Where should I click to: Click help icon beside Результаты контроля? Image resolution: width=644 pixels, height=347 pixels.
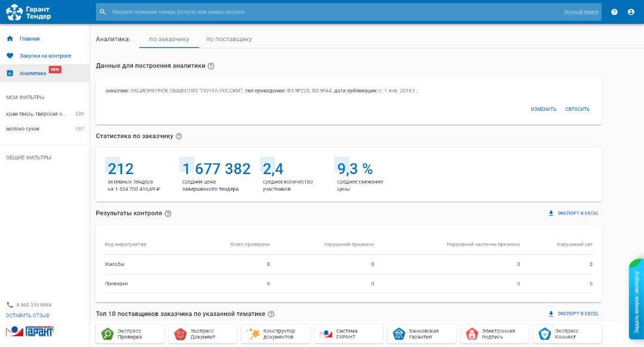168,213
